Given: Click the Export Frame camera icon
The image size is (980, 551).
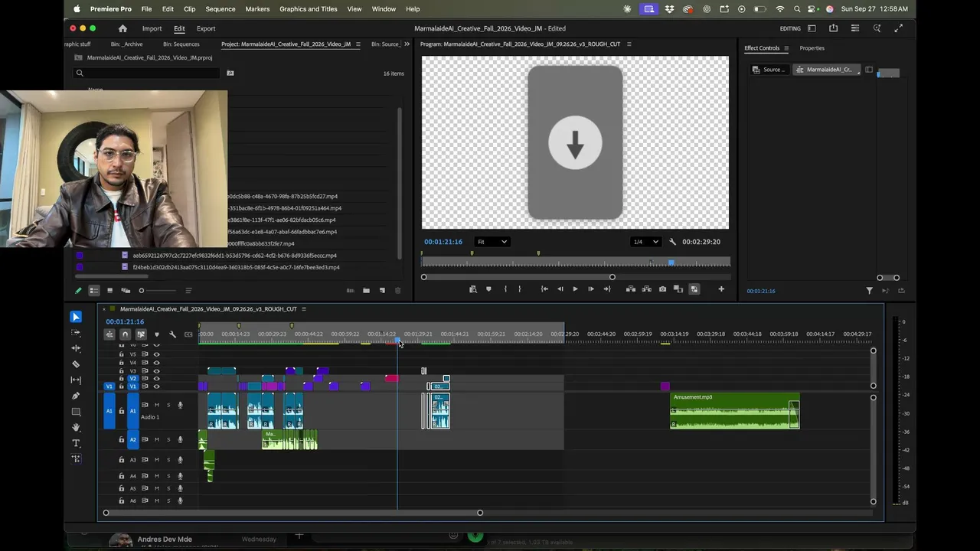Looking at the screenshot, I should coord(662,289).
